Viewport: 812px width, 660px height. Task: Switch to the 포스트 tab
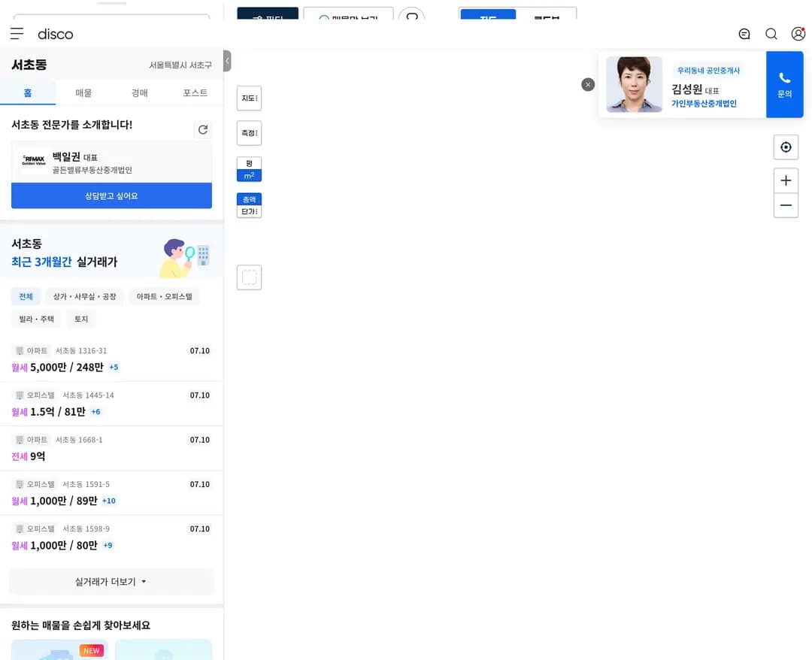[x=195, y=92]
